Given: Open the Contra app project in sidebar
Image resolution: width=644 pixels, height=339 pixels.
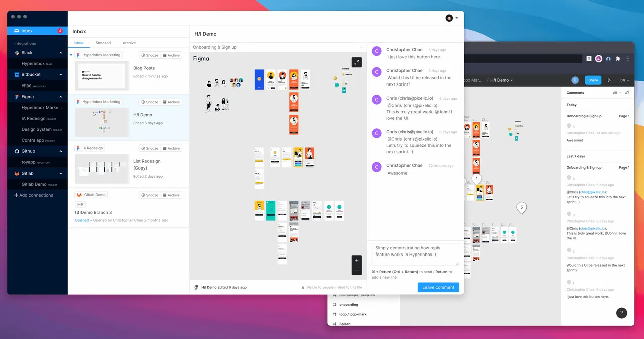Looking at the screenshot, I should pyautogui.click(x=37, y=140).
